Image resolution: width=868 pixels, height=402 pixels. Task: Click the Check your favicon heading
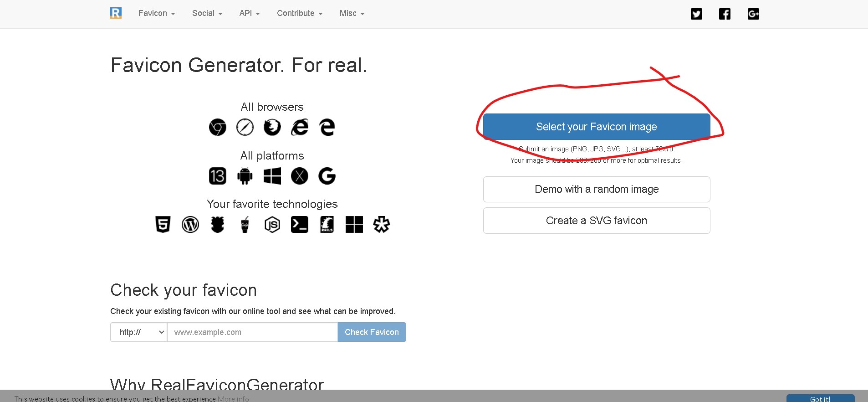pos(184,290)
